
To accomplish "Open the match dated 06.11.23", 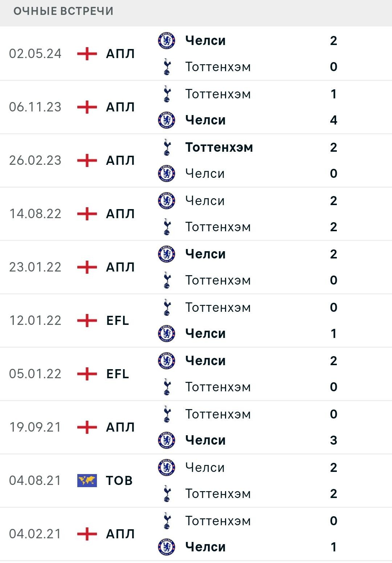I will (x=196, y=107).
